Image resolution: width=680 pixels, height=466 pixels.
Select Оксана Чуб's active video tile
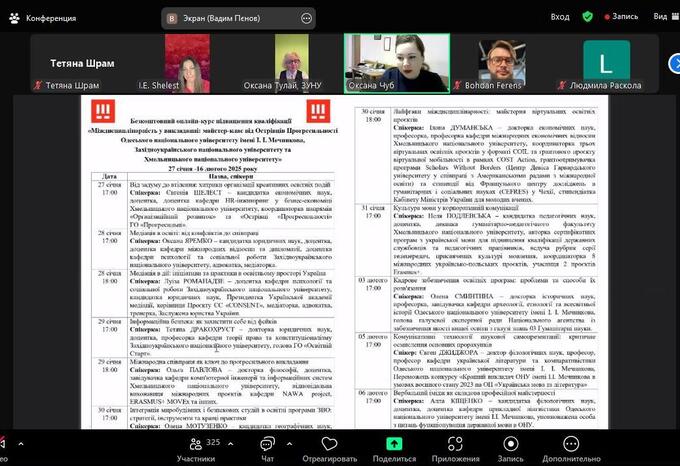[x=394, y=61]
